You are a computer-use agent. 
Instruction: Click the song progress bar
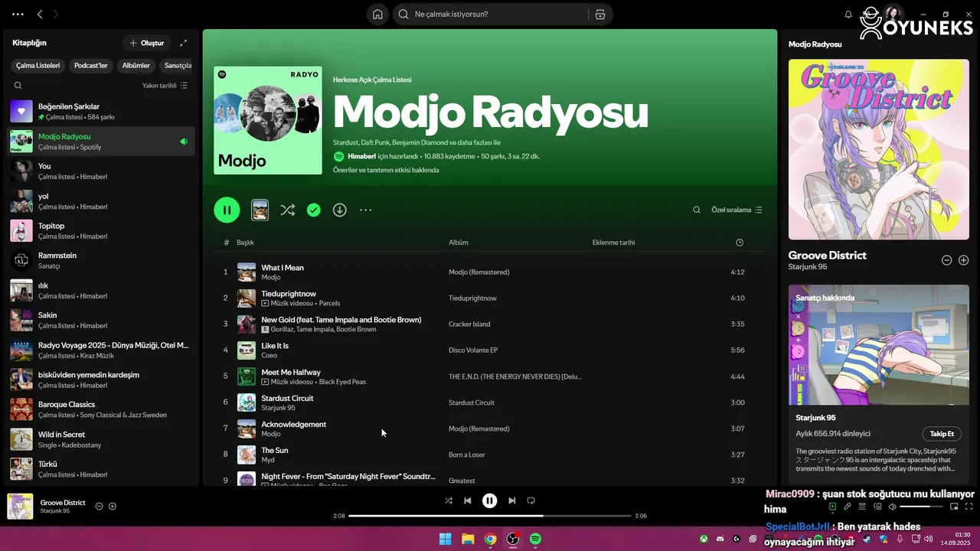point(490,516)
